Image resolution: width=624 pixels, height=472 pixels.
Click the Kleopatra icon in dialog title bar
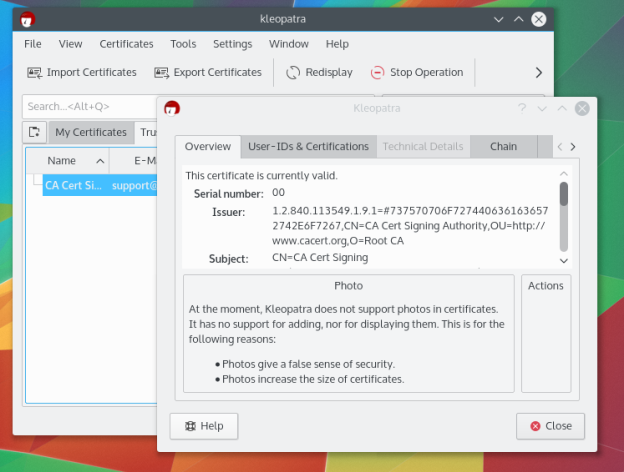pyautogui.click(x=172, y=108)
